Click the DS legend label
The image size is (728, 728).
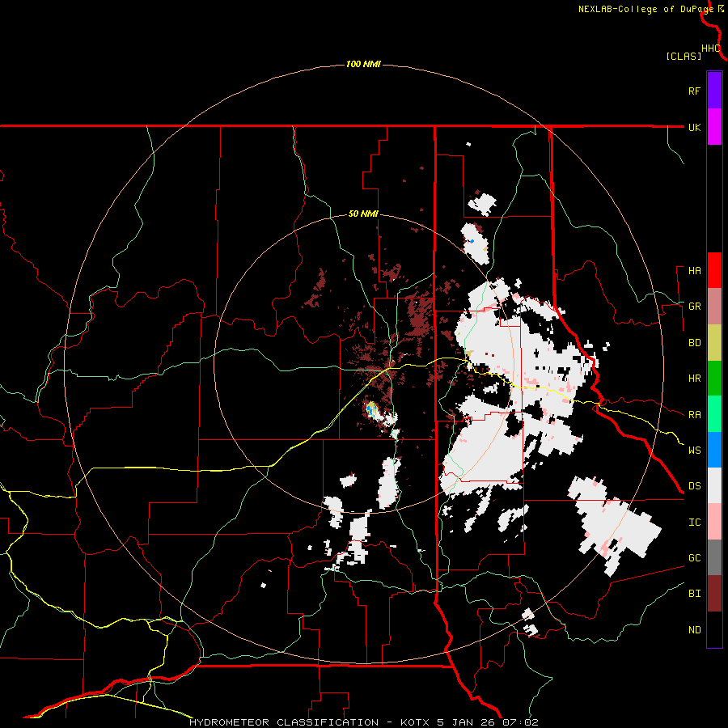pyautogui.click(x=695, y=486)
